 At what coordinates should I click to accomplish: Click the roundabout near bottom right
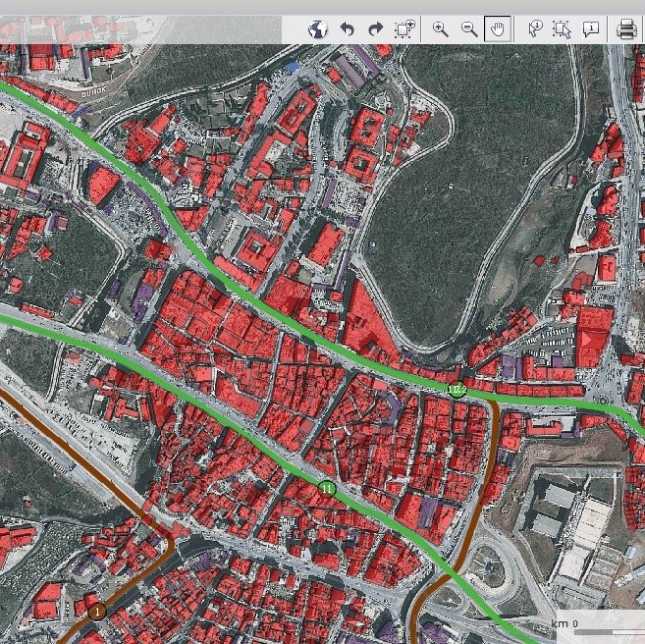[491, 567]
